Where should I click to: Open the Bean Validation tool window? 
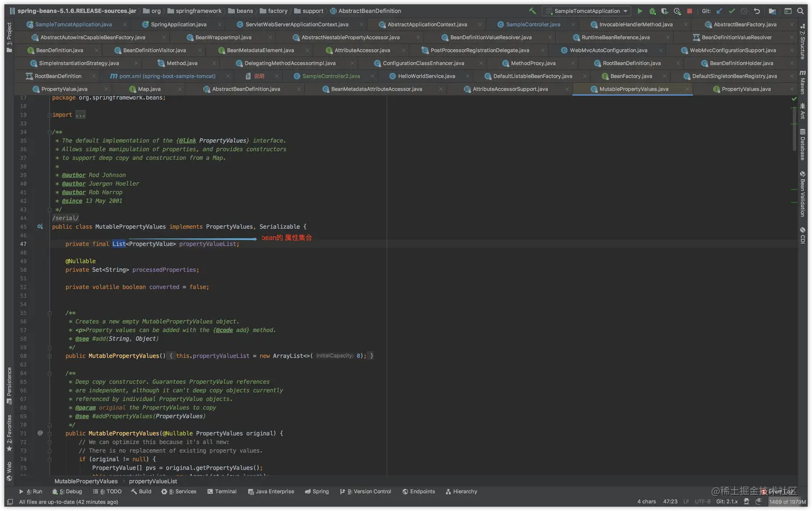[802, 194]
